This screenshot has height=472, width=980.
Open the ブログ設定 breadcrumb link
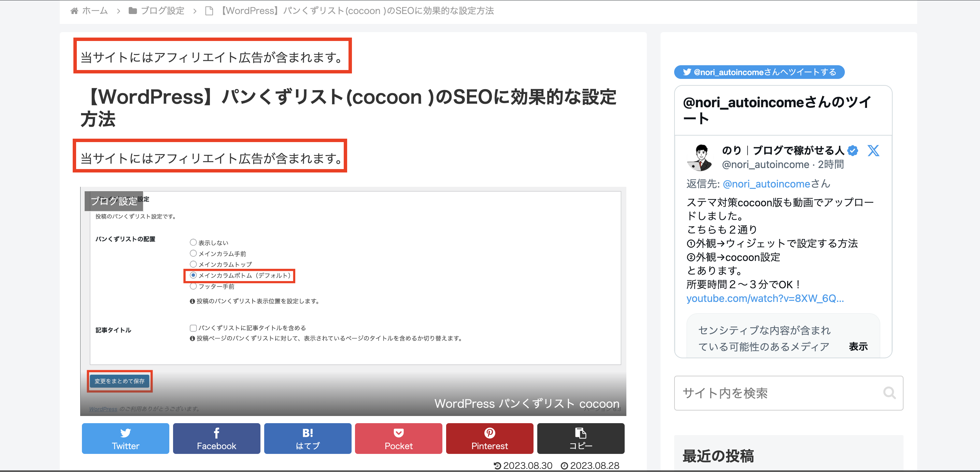(x=162, y=11)
